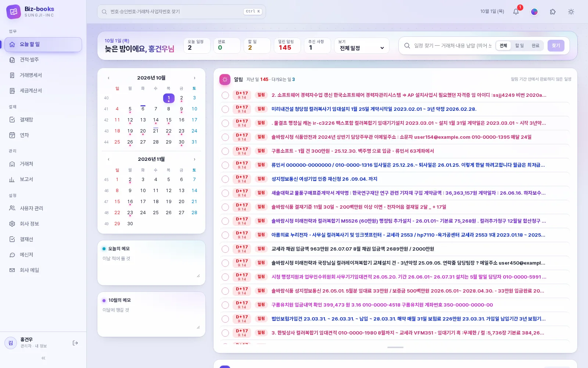Screen dimensions: 588x368
Task: Click the 밀린 알림 145 counter
Action: 287,46
